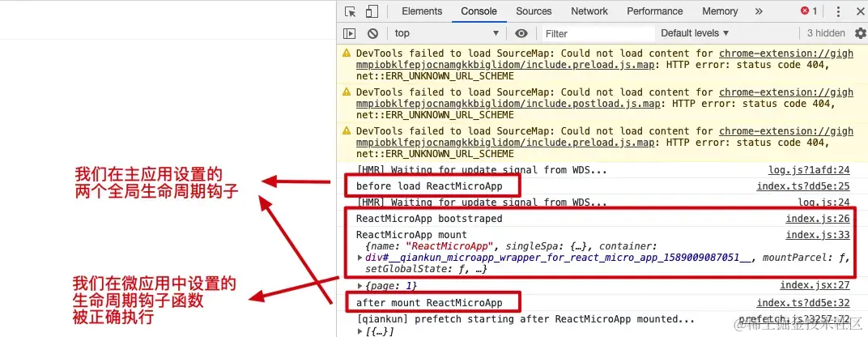Image resolution: width=868 pixels, height=337 pixels.
Task: Click the red error count indicator
Action: [809, 11]
